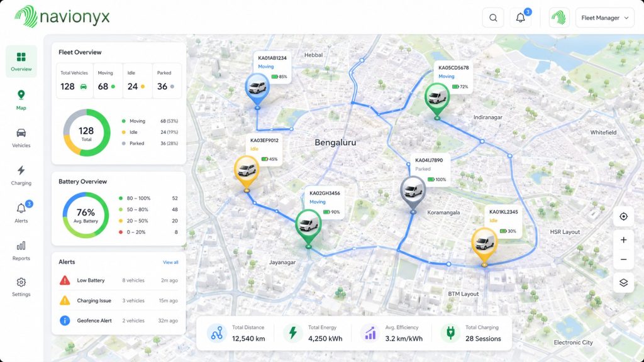Image resolution: width=644 pixels, height=362 pixels.
Task: Open the KA02GH3456 Moving info card
Action: pos(325,202)
